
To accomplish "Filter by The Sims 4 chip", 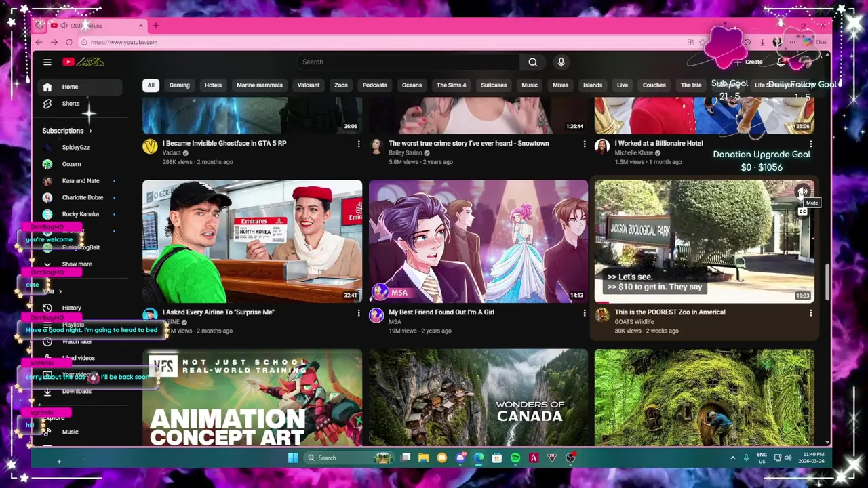I will pyautogui.click(x=451, y=85).
